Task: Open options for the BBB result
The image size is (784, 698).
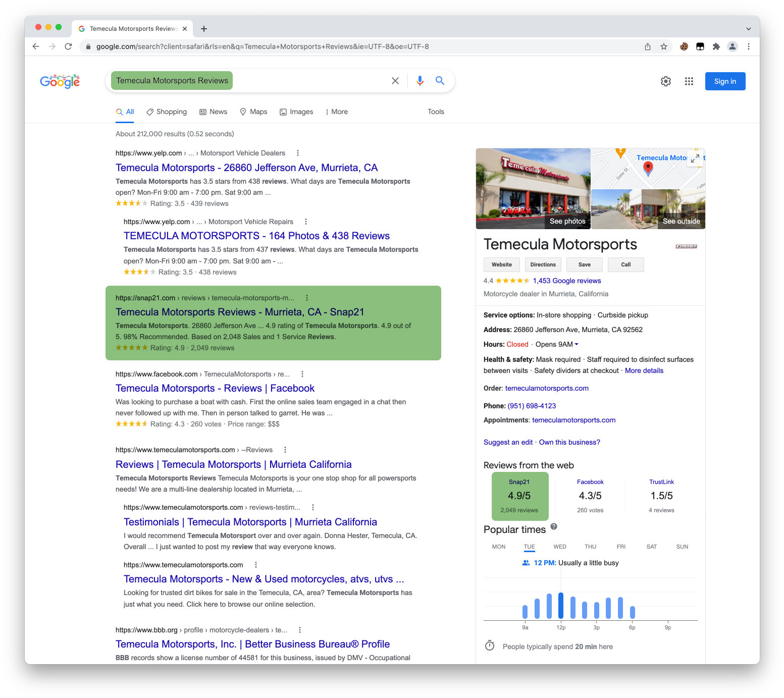Action: [x=300, y=630]
